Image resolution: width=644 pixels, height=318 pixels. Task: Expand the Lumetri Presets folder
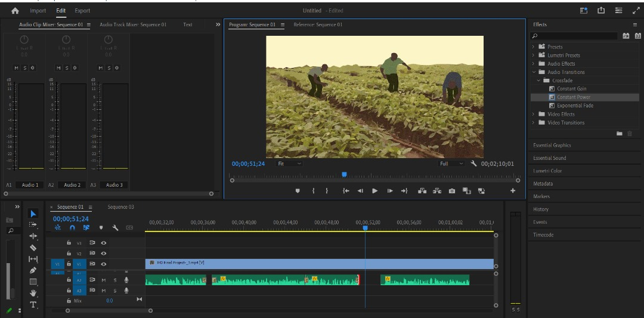pyautogui.click(x=534, y=55)
